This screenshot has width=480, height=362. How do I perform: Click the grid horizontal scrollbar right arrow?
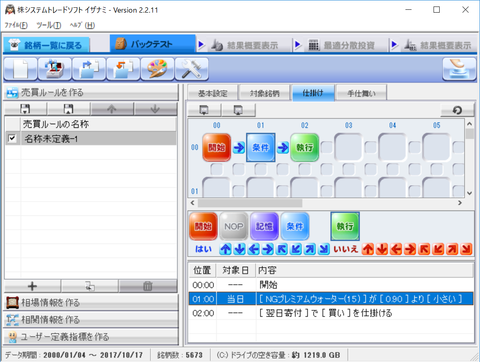460,203
